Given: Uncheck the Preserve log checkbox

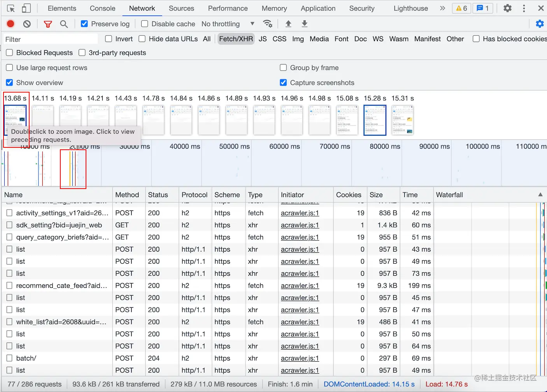Looking at the screenshot, I should (x=84, y=24).
